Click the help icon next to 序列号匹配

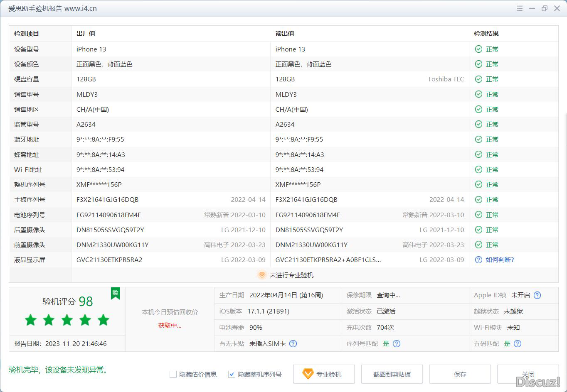(x=397, y=343)
